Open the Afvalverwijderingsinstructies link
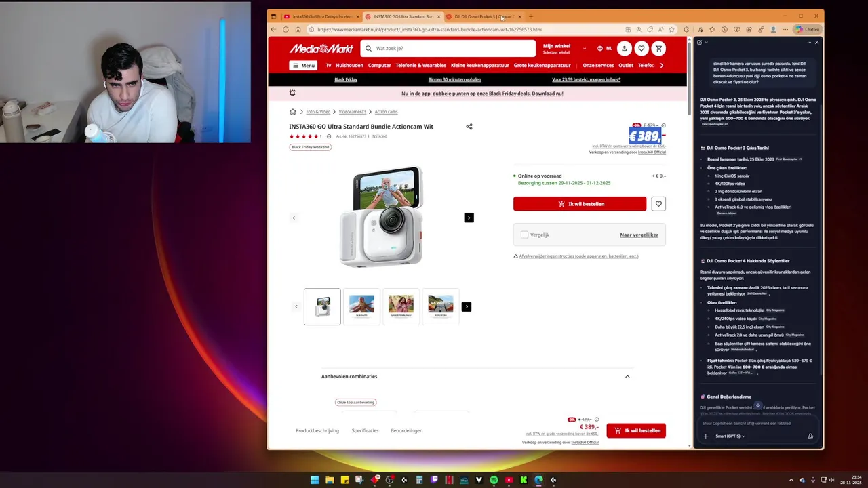Image resolution: width=868 pixels, height=488 pixels. pos(578,256)
